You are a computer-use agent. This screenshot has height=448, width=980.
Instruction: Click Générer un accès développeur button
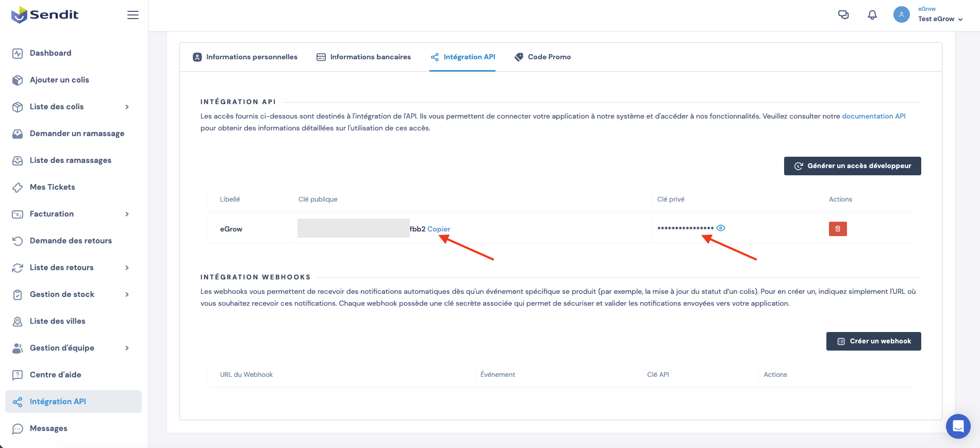pos(853,166)
